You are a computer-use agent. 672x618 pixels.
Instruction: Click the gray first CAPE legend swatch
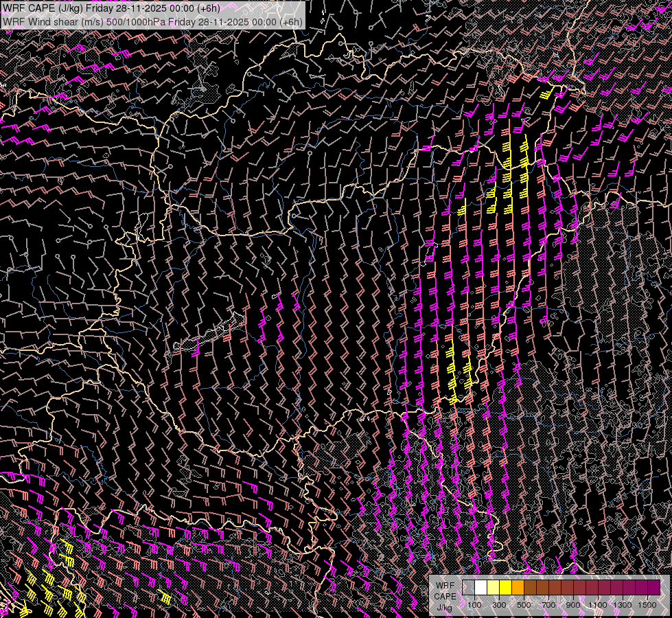point(468,588)
